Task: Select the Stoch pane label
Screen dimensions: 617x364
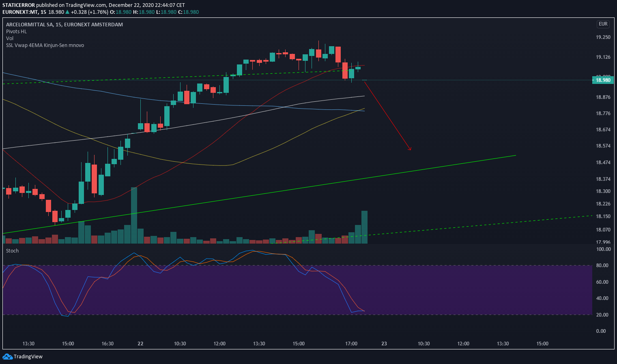Action: [12, 251]
